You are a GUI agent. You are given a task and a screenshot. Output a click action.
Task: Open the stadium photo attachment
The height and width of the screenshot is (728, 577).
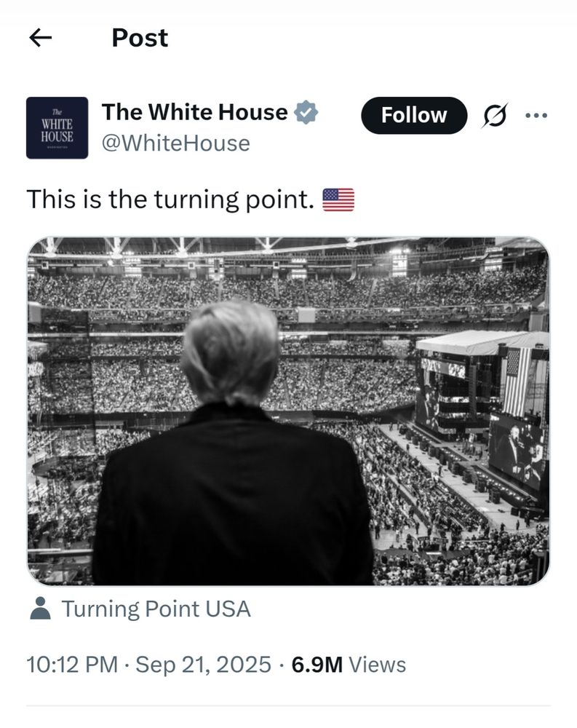(x=288, y=411)
